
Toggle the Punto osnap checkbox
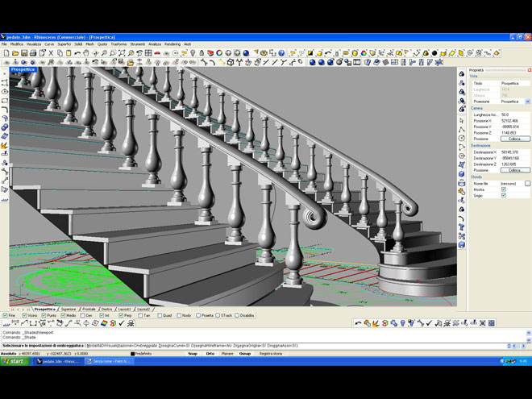[44, 315]
